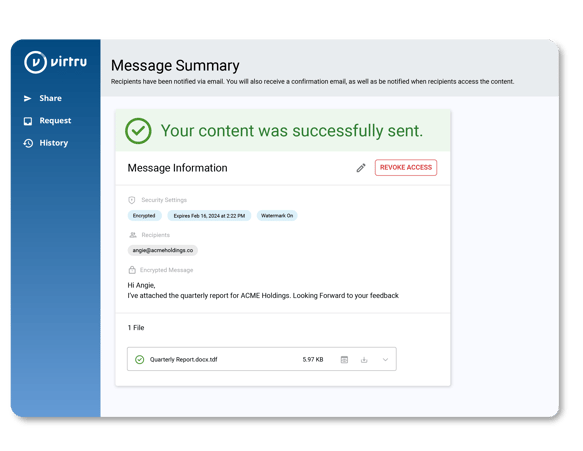The image size is (583, 451).
Task: Click the Encrypted security chip
Action: [144, 216]
